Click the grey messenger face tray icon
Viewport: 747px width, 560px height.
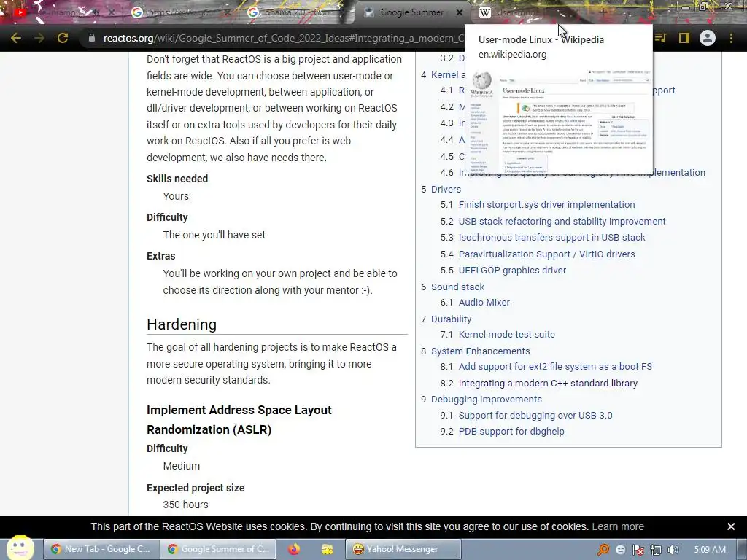click(x=620, y=550)
